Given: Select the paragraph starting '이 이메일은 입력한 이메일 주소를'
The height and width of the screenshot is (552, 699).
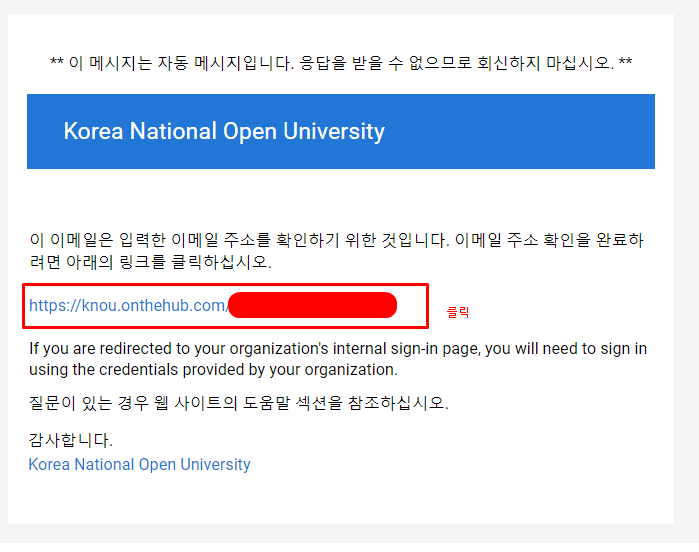Looking at the screenshot, I should [x=337, y=251].
